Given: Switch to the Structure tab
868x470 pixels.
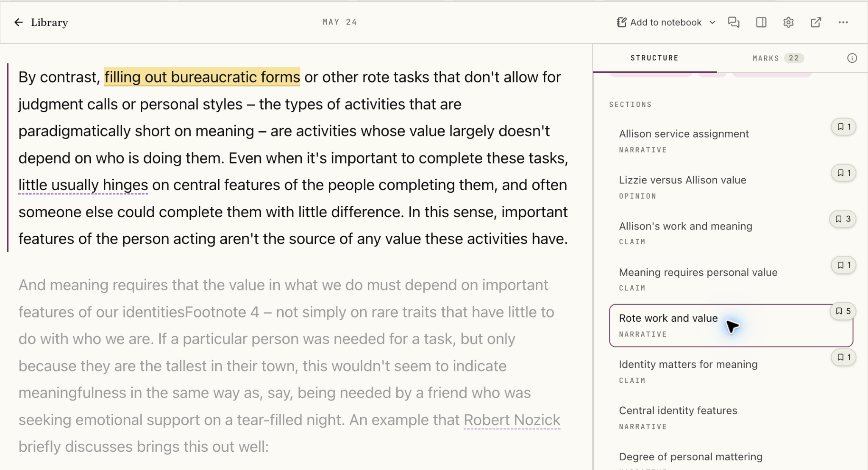Looking at the screenshot, I should click(654, 58).
